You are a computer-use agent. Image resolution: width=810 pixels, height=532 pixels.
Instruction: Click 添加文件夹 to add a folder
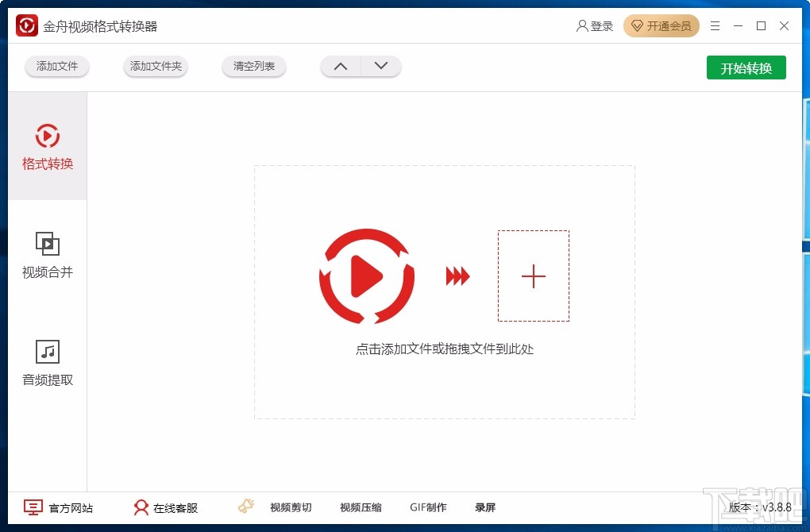[x=155, y=67]
